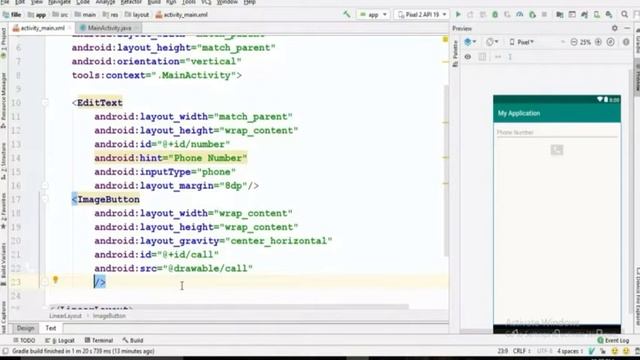Open the Terminal tool window
Viewport: 640px width, 360px height.
point(99,340)
